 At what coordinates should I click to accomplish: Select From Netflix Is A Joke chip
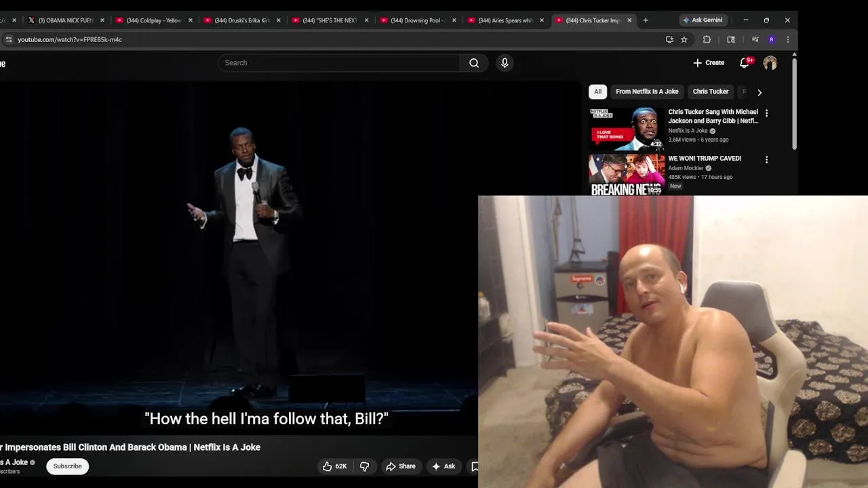pos(647,91)
